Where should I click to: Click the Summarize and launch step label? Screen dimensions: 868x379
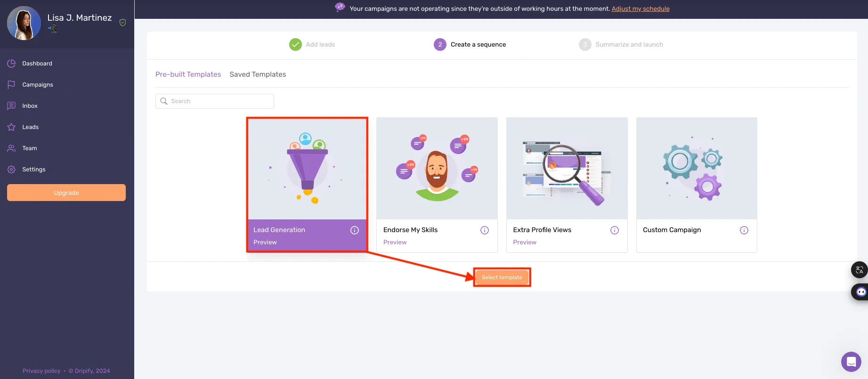[629, 44]
